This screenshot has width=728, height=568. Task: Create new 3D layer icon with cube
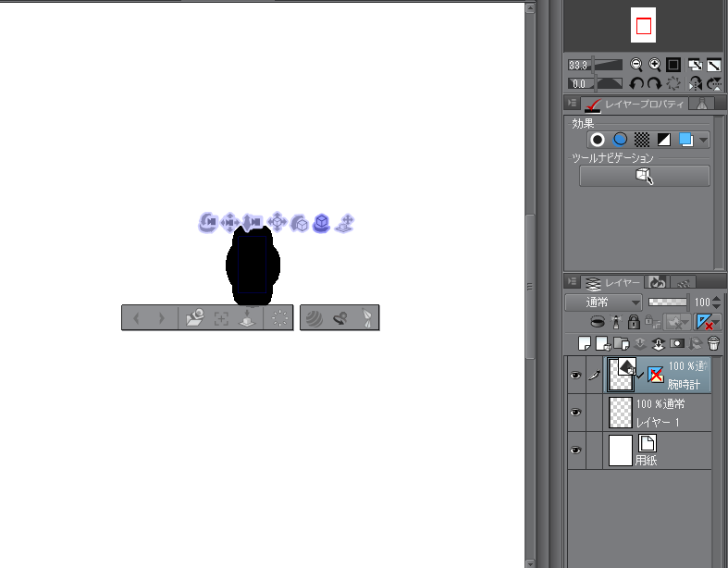point(603,344)
